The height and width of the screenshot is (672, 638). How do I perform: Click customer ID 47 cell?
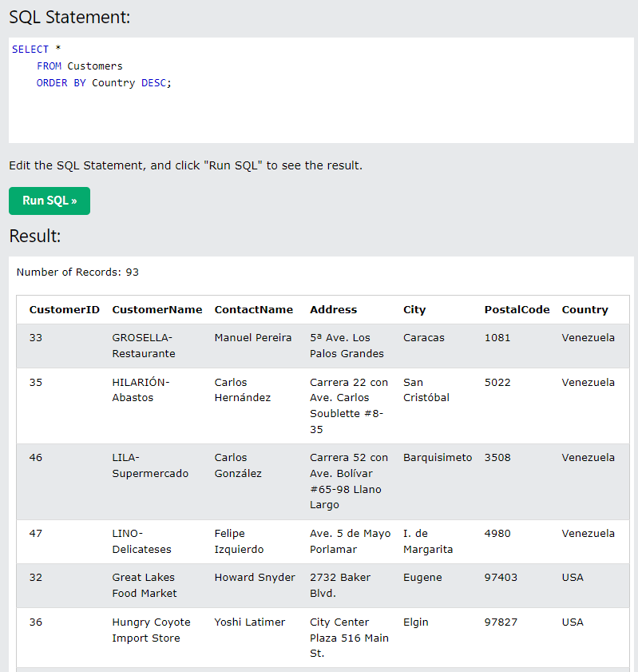point(36,534)
